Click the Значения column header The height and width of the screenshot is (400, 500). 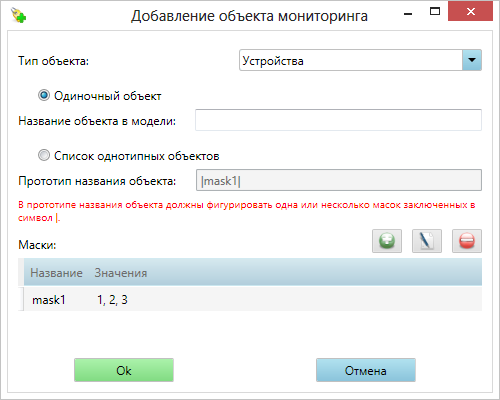(121, 273)
